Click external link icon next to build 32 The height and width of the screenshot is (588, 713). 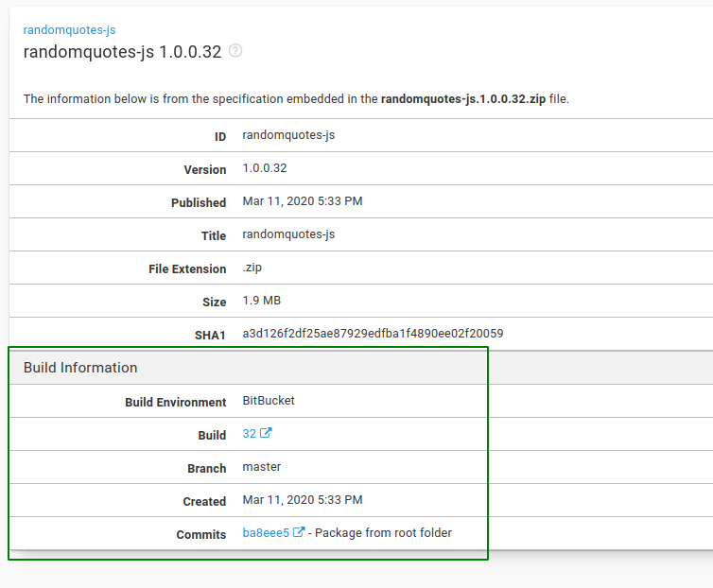point(266,434)
